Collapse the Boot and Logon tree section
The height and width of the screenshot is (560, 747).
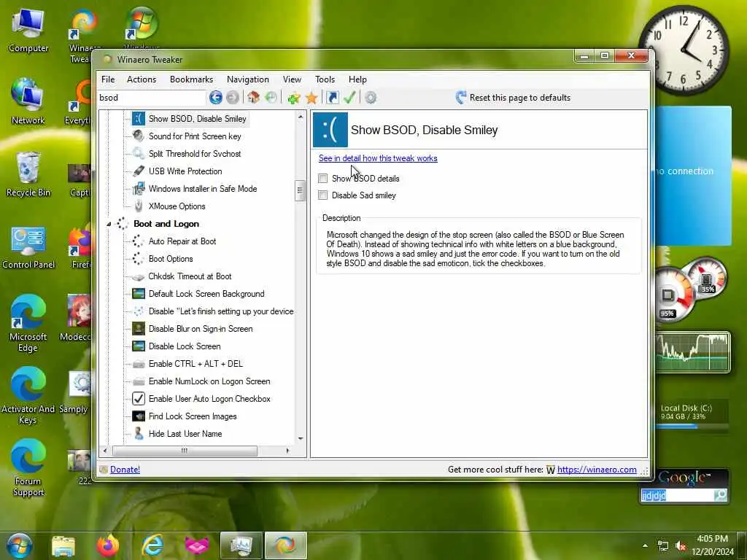coord(109,224)
